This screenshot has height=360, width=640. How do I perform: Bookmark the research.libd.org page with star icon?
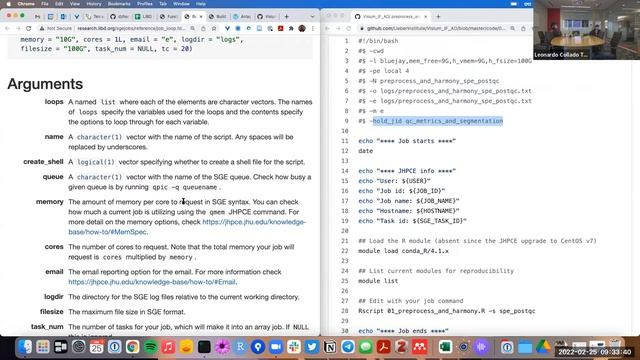pos(214,29)
